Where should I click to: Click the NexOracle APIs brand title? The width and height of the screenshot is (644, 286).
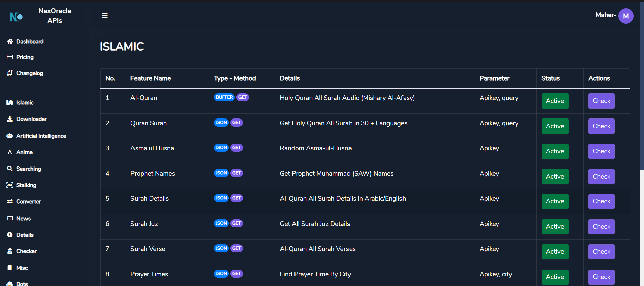pos(55,16)
